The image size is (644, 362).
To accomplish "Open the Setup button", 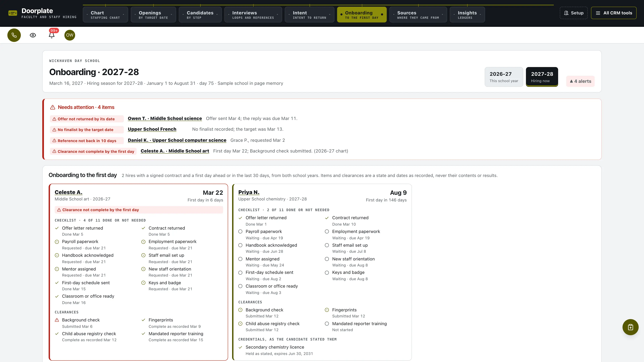I will 574,13.
